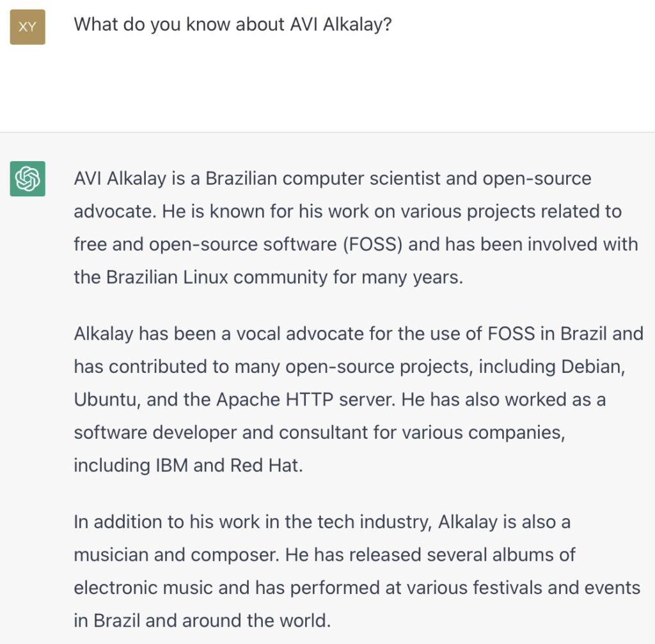The width and height of the screenshot is (655, 644).
Task: Click the word 'Debian,' in second paragraph
Action: (593, 366)
